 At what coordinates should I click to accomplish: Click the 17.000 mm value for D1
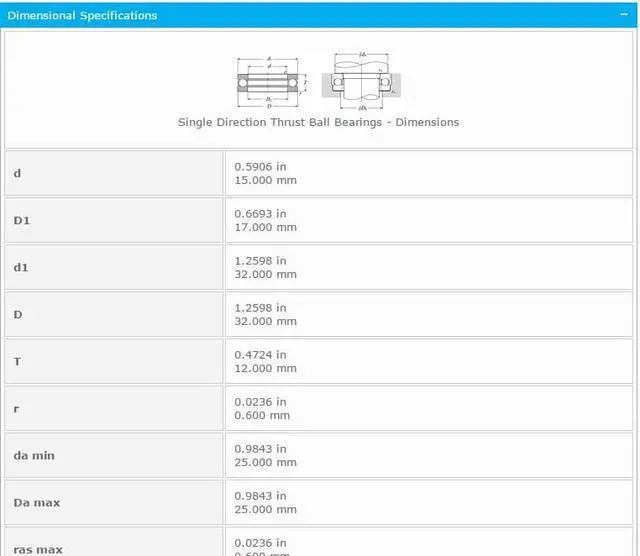coord(265,227)
